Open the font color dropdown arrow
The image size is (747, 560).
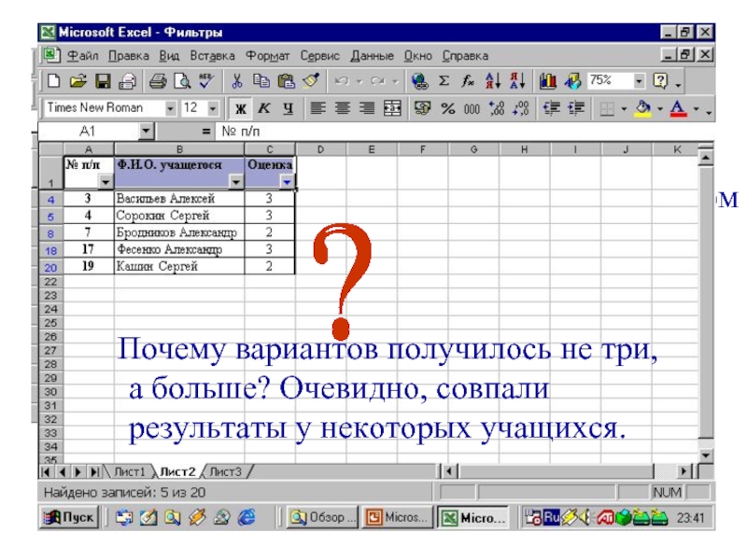pos(696,109)
